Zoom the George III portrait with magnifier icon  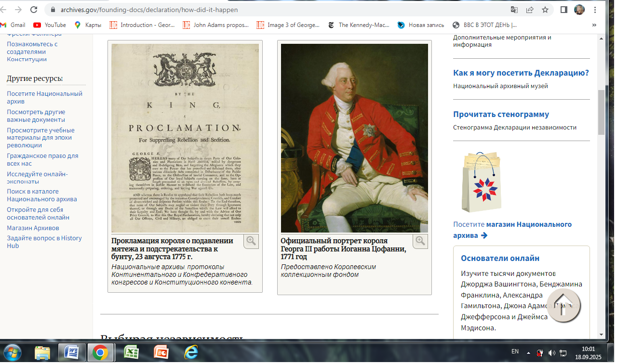coord(420,241)
